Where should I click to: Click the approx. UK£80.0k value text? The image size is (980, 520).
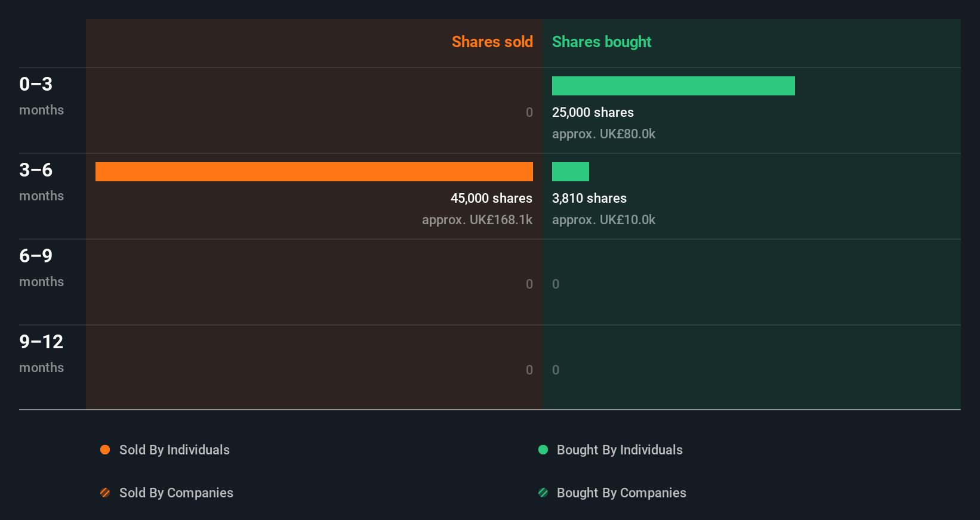603,134
